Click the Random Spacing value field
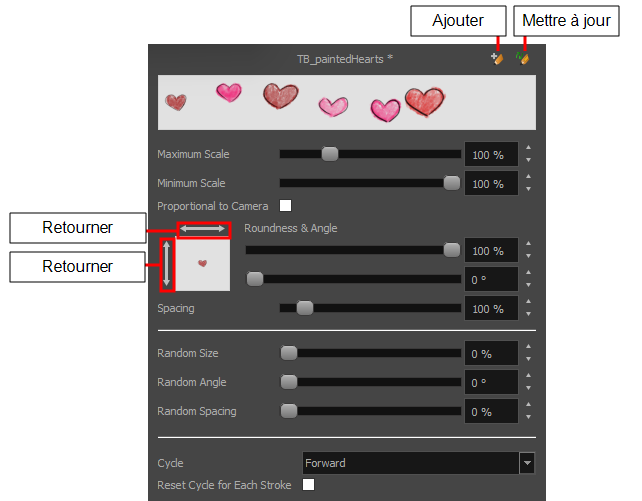Screen dimensions: 642x501 tap(491, 411)
